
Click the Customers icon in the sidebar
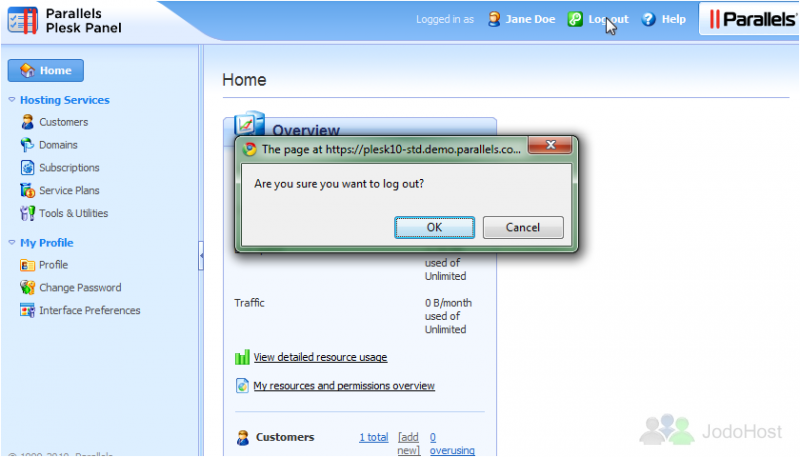28,122
